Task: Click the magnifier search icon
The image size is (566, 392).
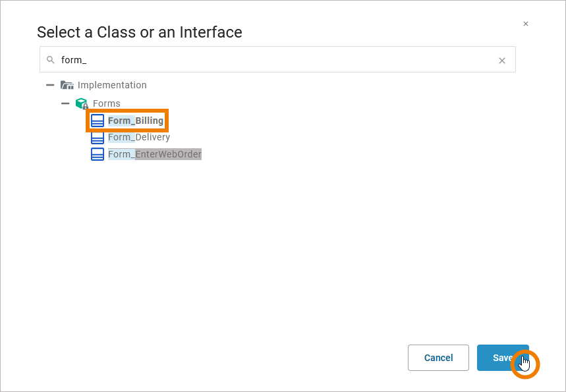Action: click(x=51, y=60)
